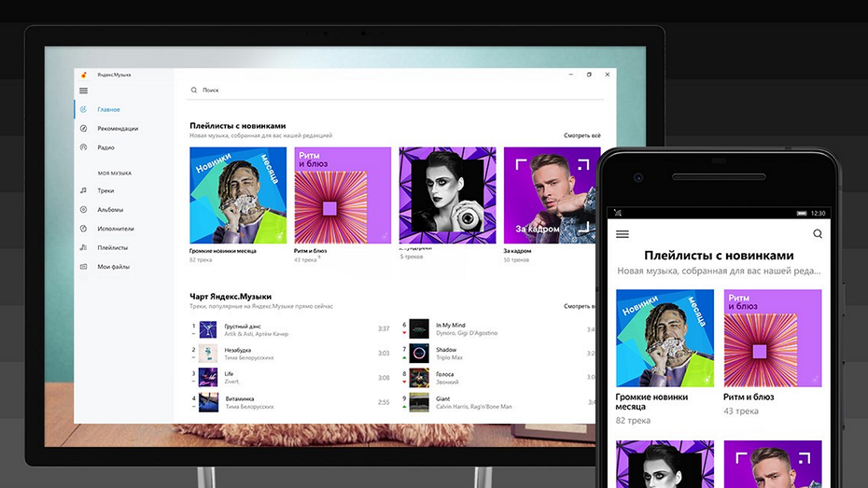
Task: Tap the search icon on the phone
Action: coord(817,234)
